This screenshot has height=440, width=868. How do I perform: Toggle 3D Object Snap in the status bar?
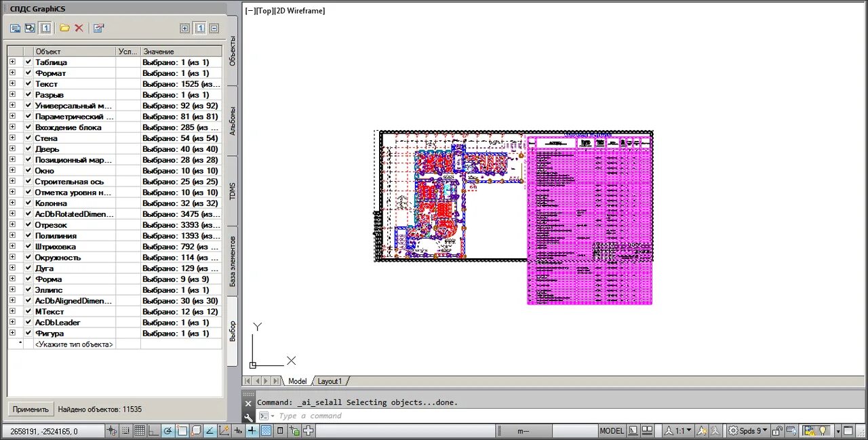pos(196,431)
